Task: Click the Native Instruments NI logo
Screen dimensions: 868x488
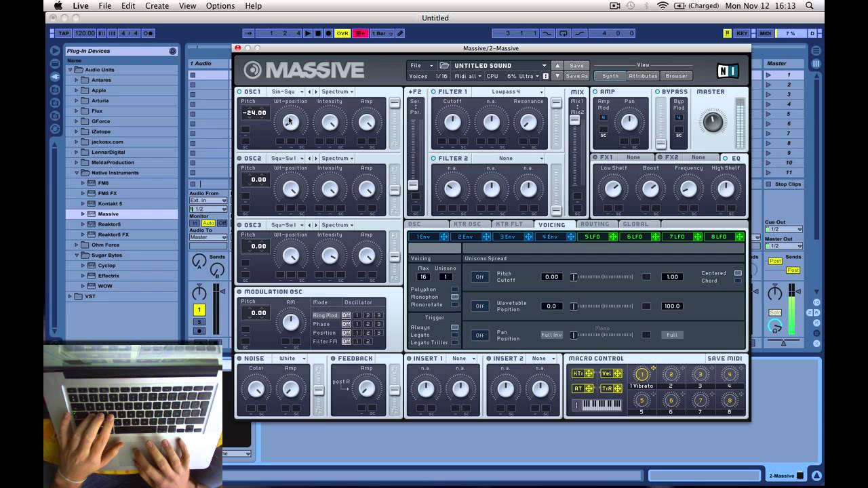Action: (728, 70)
